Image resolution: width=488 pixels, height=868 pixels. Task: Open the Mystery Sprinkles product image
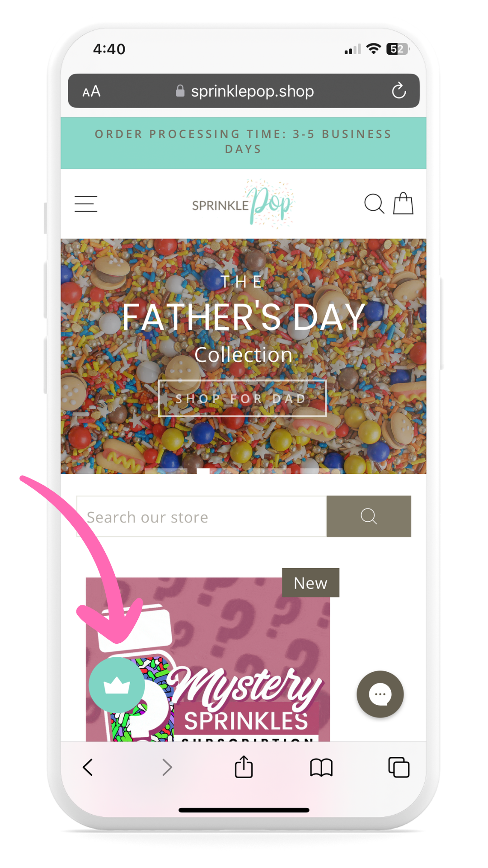coord(208,660)
